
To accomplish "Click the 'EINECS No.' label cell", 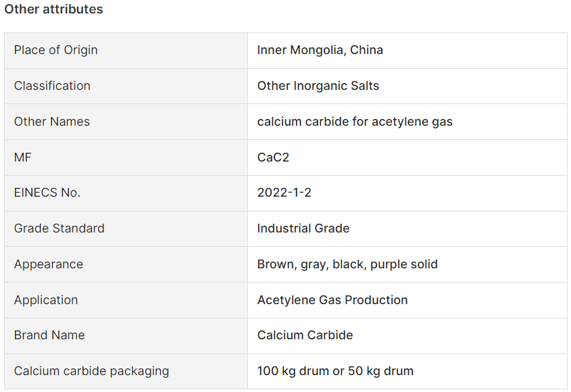I will tap(47, 193).
